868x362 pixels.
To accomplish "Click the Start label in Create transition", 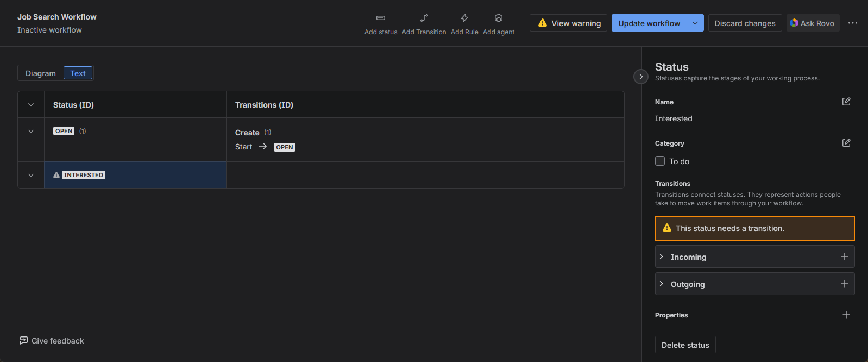I will point(243,147).
